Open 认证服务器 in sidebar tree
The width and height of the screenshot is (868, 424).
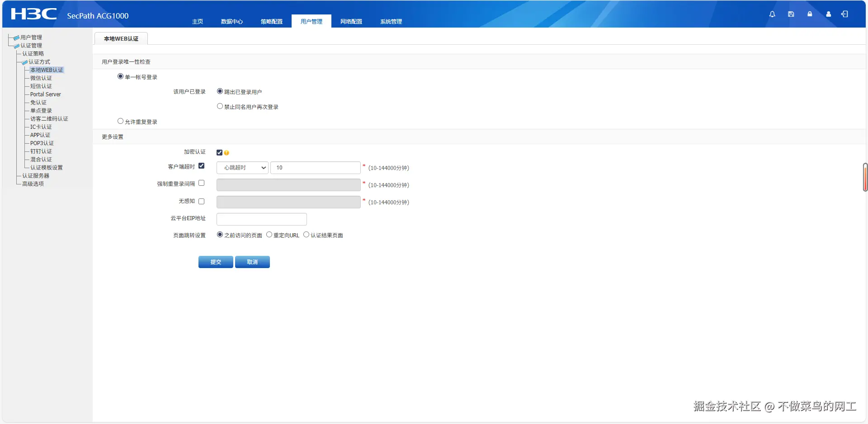(x=36, y=176)
